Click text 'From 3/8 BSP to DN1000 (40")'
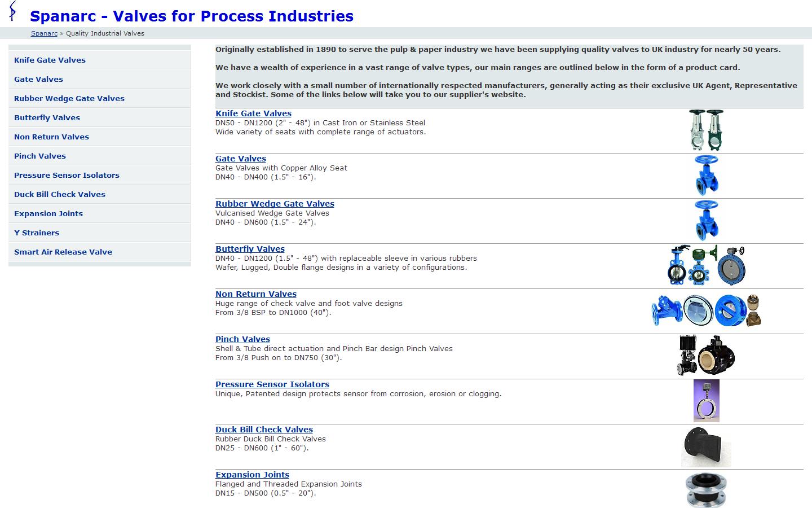 click(272, 312)
